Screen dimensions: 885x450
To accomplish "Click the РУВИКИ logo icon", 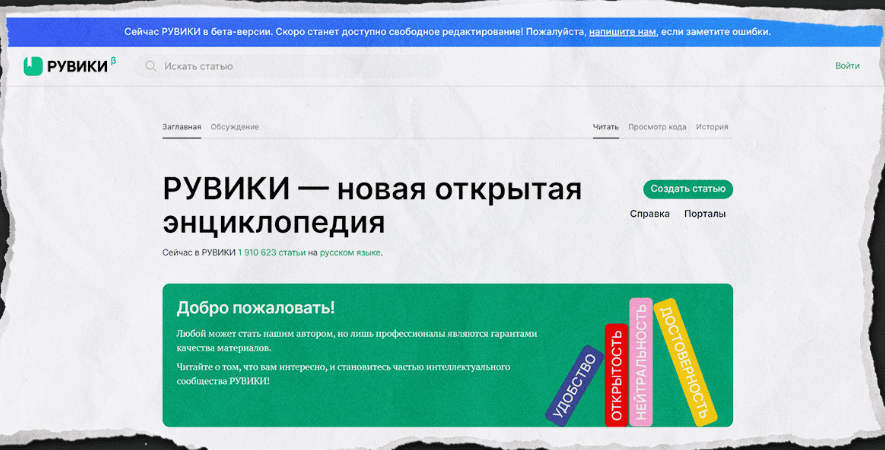I will click(33, 66).
